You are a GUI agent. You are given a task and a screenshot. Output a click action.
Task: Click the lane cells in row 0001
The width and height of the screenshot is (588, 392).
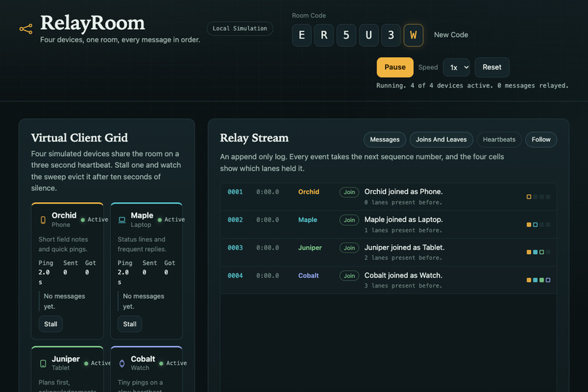(538, 197)
